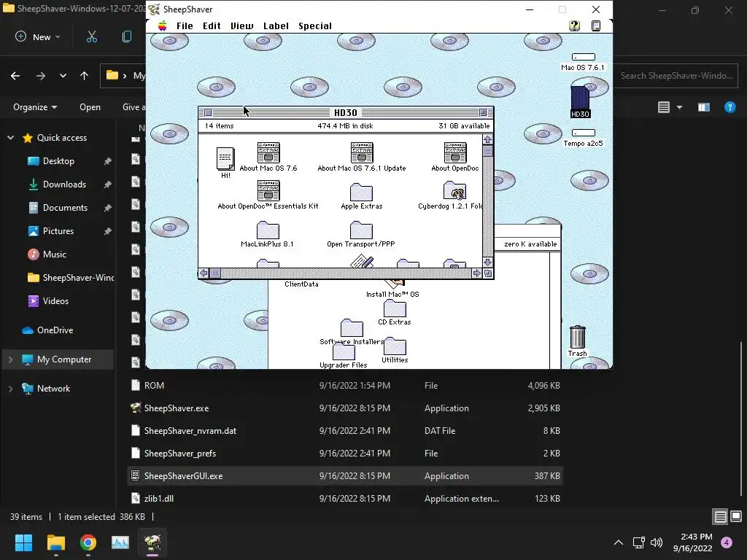Viewport: 747px width, 560px height.
Task: Click the Search SheepShaver-Windows field
Action: pos(676,76)
